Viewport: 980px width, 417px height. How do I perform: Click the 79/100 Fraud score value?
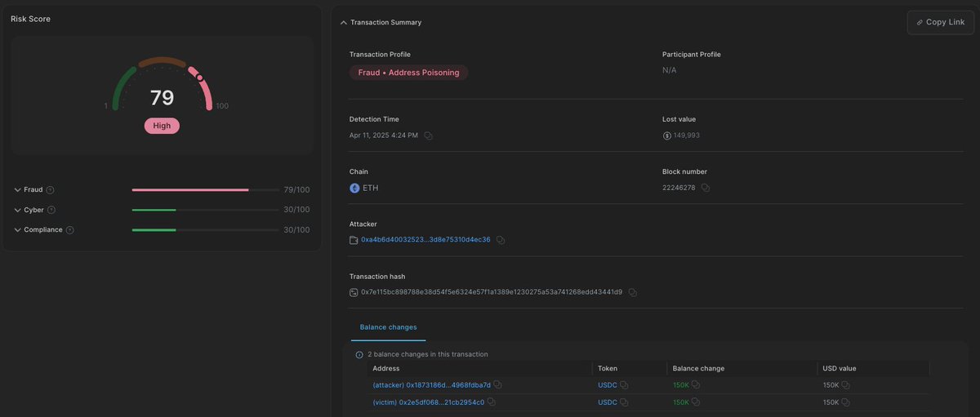coord(296,190)
